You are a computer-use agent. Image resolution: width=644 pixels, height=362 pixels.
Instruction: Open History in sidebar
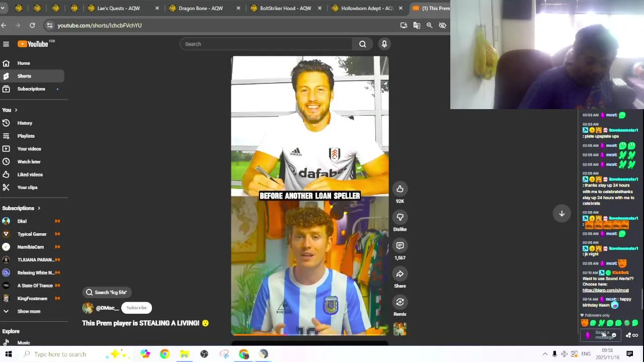click(x=32, y=123)
